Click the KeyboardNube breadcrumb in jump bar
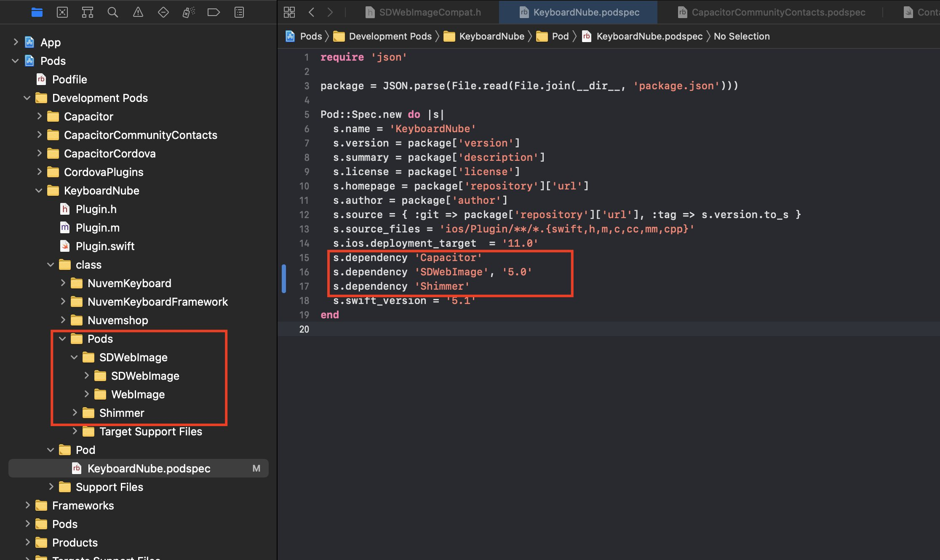The width and height of the screenshot is (940, 560). (x=484, y=36)
